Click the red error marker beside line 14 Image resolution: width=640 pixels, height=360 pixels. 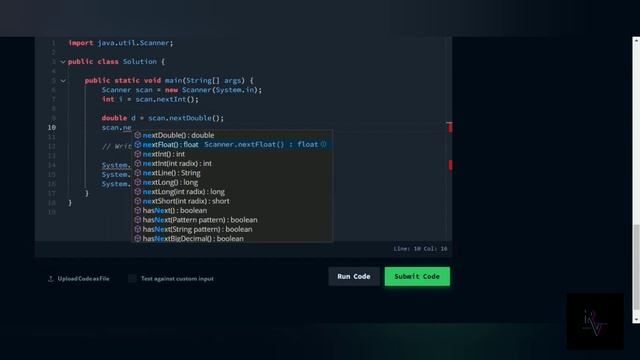pos(450,165)
